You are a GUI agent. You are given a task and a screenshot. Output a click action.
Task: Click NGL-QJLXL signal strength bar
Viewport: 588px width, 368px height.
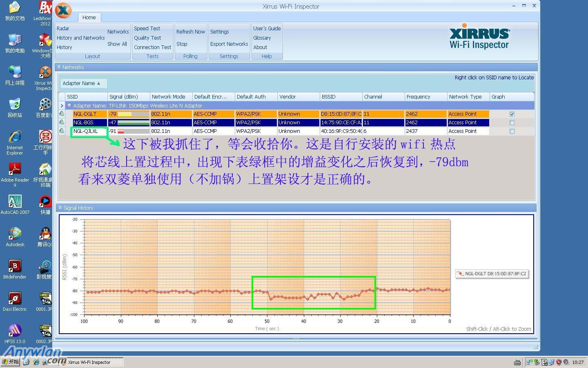[133, 131]
